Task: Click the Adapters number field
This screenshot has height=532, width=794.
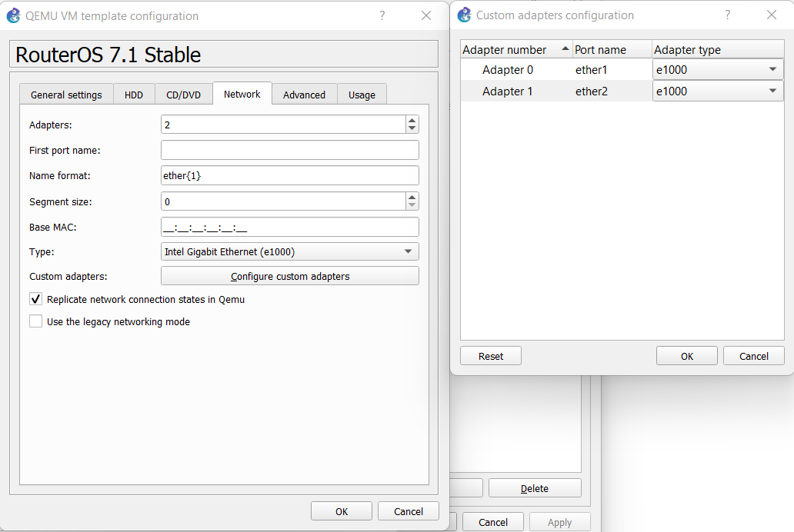Action: pos(284,125)
